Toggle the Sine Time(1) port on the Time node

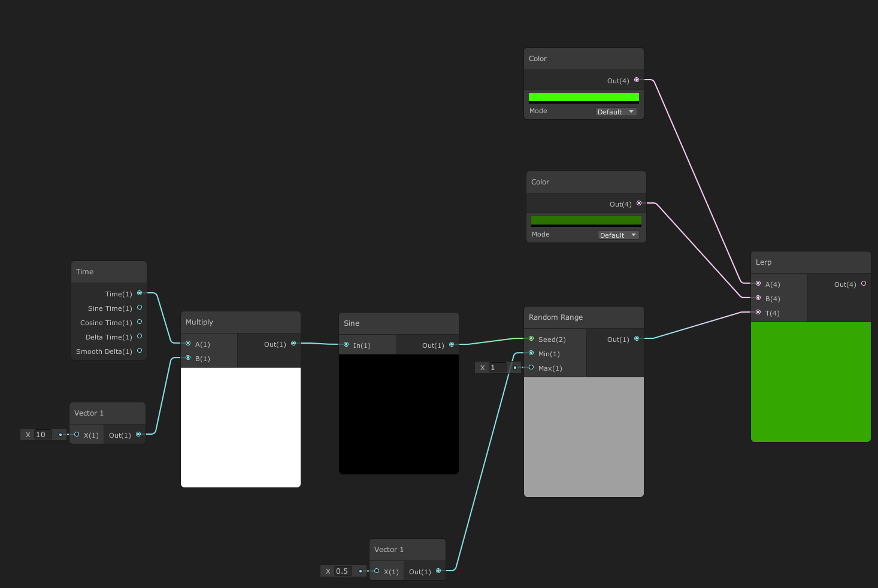(x=140, y=308)
